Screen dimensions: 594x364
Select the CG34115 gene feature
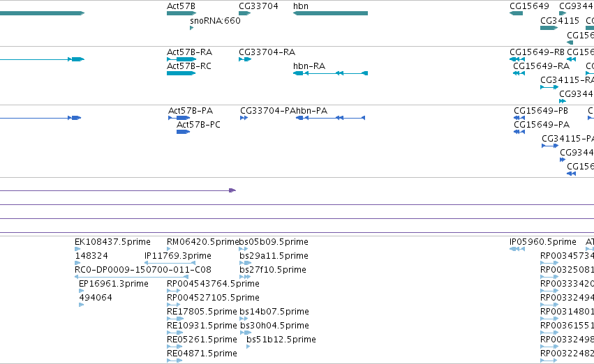point(549,28)
